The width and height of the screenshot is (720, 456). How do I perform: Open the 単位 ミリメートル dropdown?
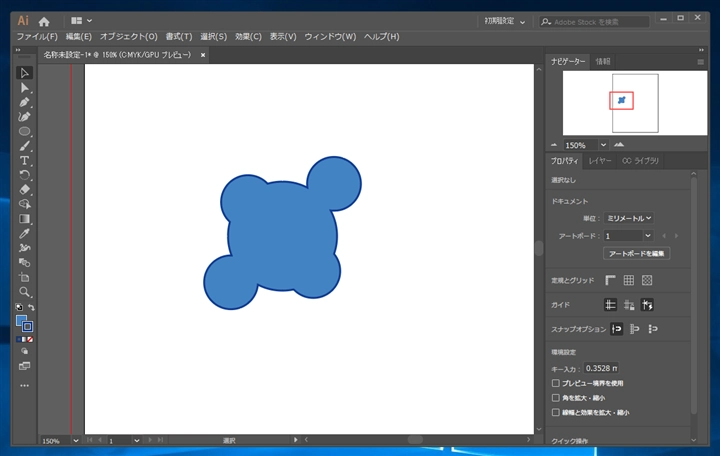click(629, 218)
